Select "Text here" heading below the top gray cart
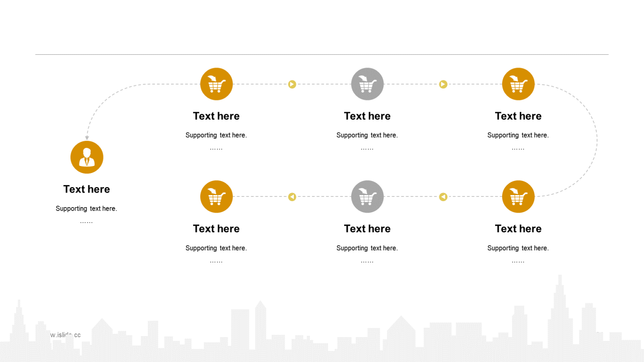This screenshot has height=362, width=644. 367,116
